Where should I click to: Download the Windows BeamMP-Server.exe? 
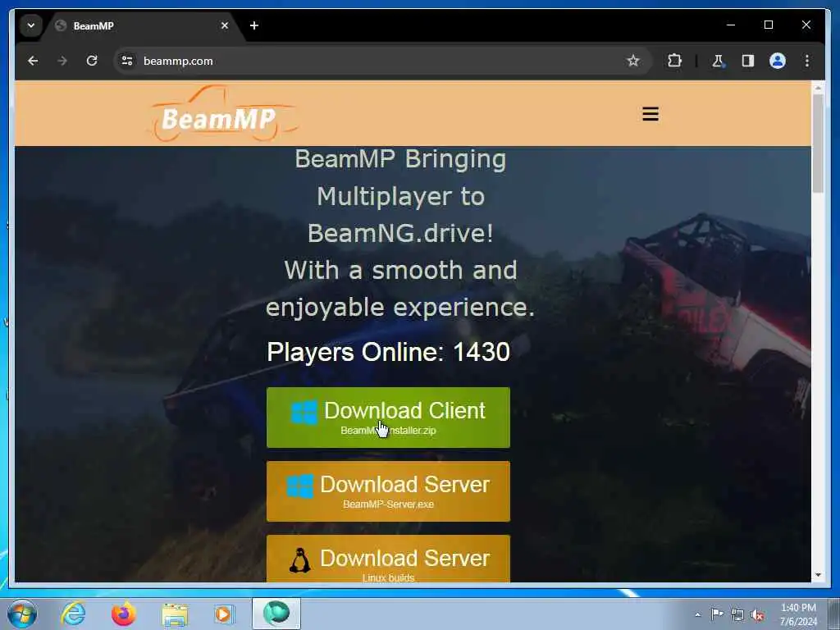coord(388,491)
